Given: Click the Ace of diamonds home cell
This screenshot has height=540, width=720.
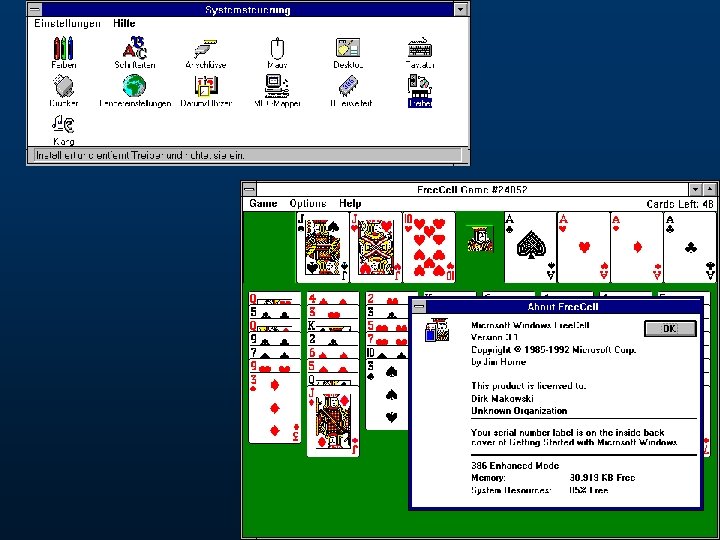Looking at the screenshot, I should tap(637, 247).
